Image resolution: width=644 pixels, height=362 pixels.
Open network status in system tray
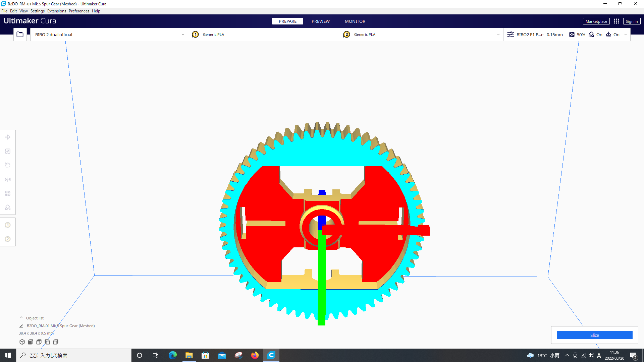coord(584,355)
